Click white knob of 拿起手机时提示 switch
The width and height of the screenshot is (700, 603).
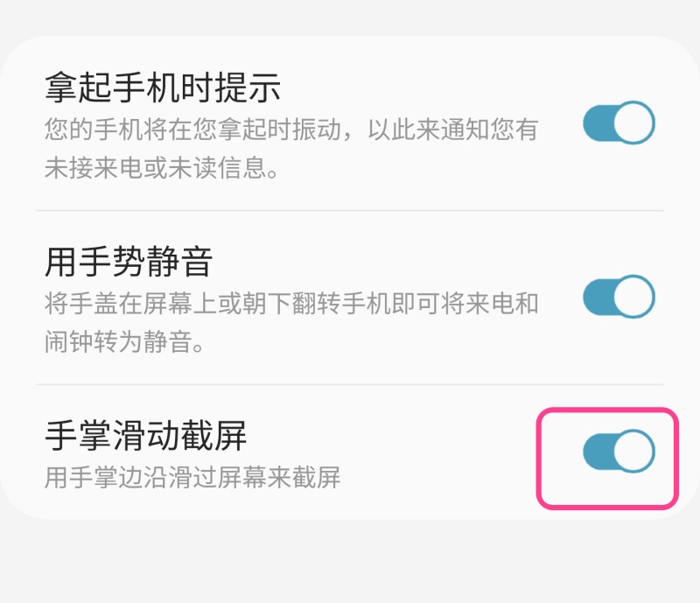click(x=633, y=123)
